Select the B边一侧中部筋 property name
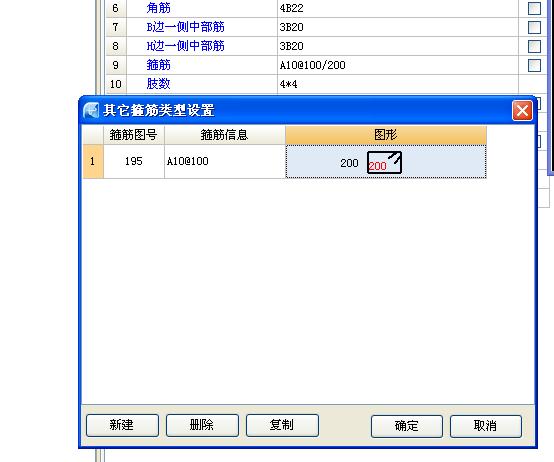554x462 pixels. 185,27
